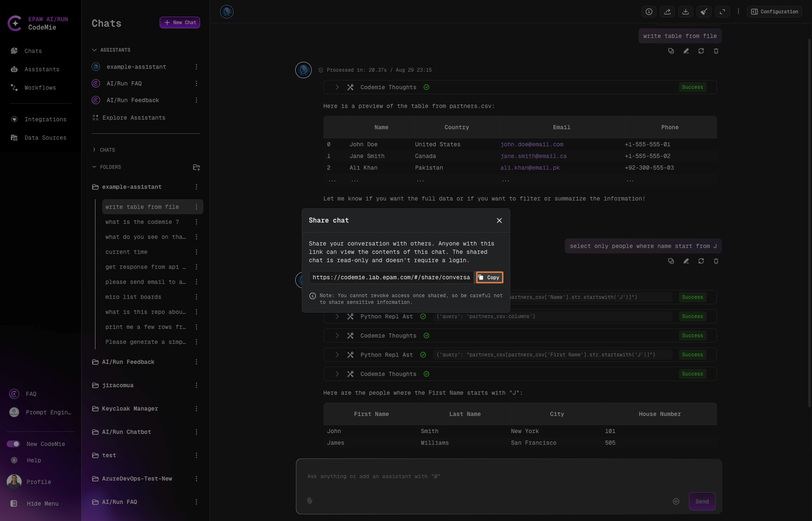812x521 pixels.
Task: Click the New Chat button
Action: (180, 23)
